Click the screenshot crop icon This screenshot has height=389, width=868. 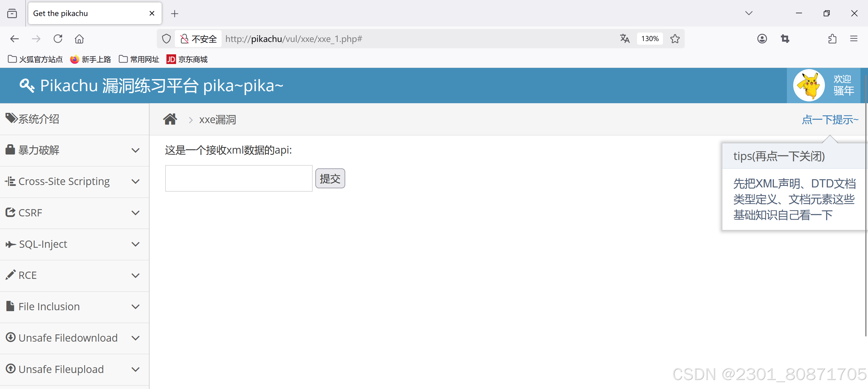coord(785,39)
